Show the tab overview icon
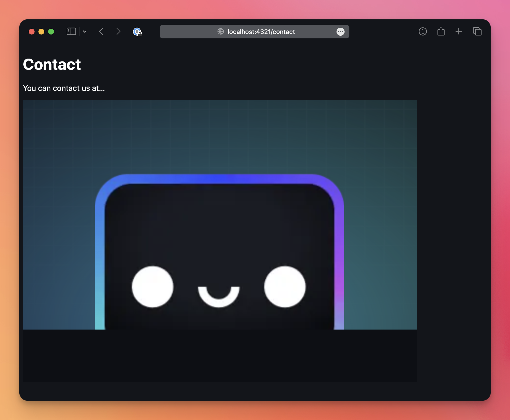 pyautogui.click(x=477, y=31)
